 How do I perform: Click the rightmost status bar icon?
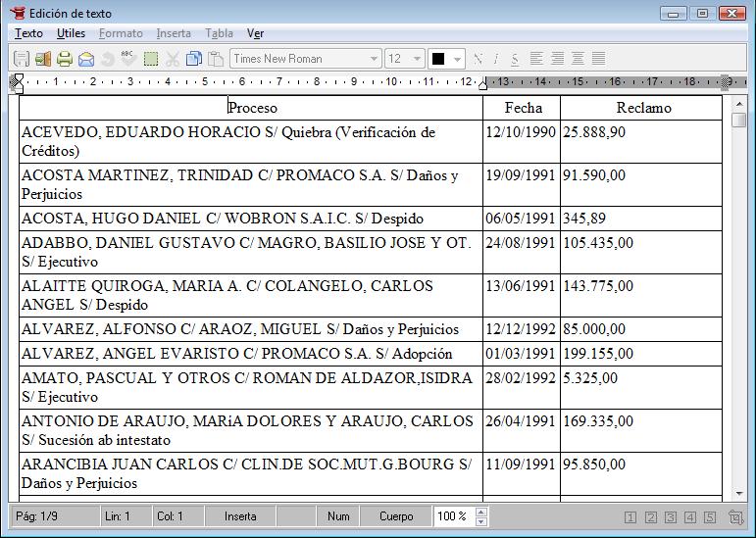[735, 517]
